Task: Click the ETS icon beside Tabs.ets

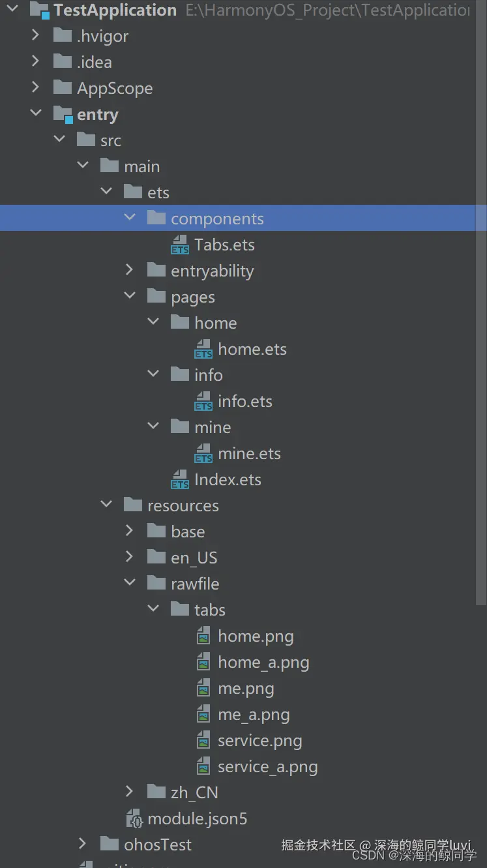Action: coord(180,245)
